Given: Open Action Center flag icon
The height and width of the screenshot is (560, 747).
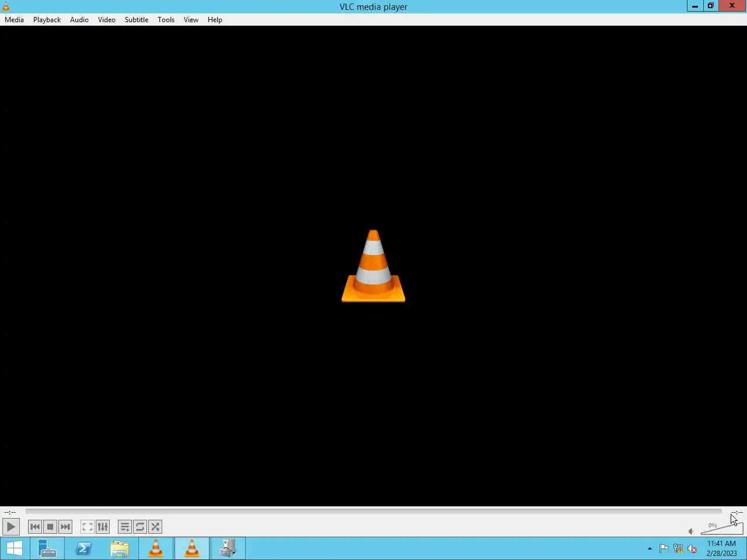Looking at the screenshot, I should (x=664, y=548).
